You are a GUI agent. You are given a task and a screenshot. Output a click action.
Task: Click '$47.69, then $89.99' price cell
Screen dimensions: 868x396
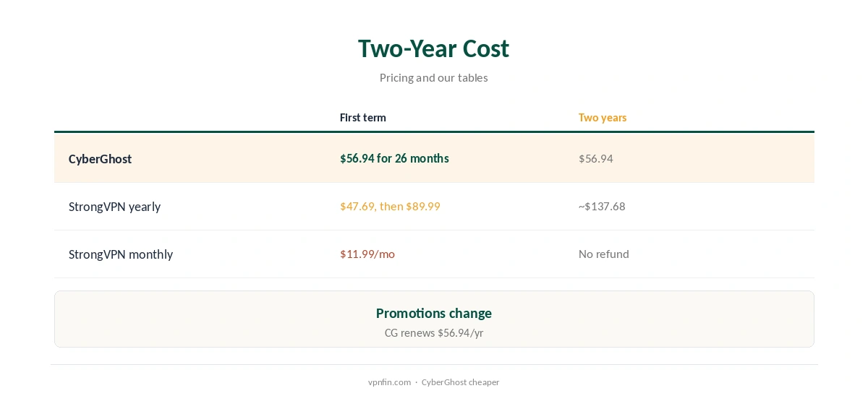click(390, 206)
